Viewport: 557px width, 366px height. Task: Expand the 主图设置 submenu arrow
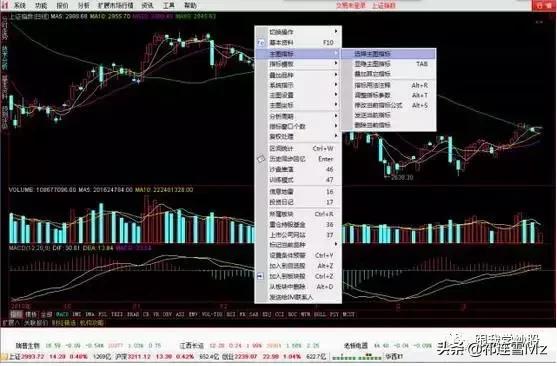(x=336, y=95)
